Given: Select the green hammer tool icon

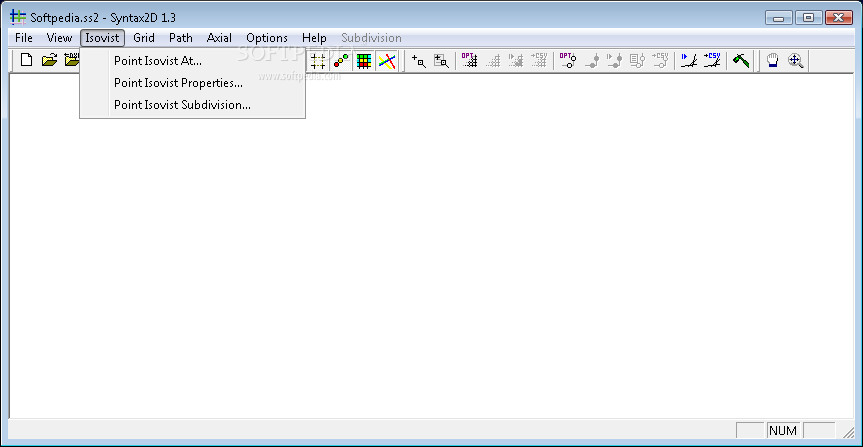Looking at the screenshot, I should coord(741,60).
